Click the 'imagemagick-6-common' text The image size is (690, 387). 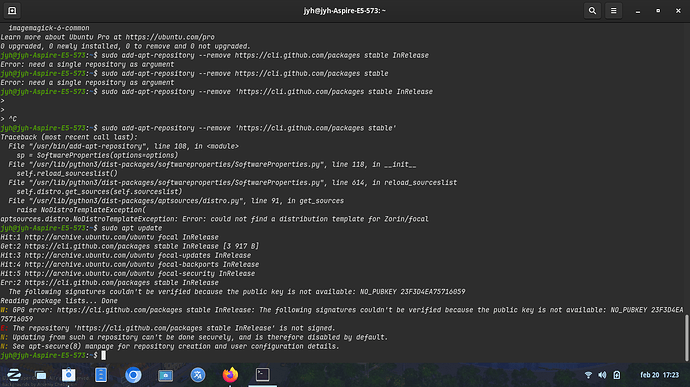pos(49,28)
